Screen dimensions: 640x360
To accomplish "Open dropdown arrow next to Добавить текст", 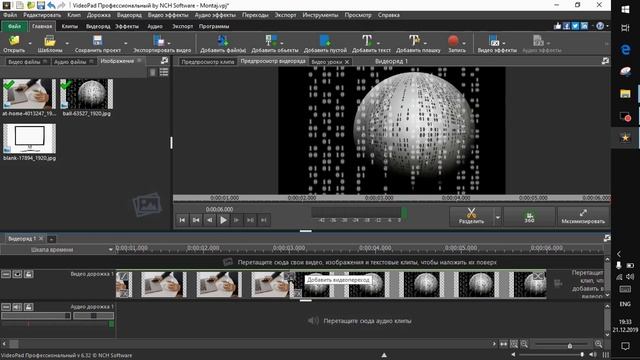I will click(378, 42).
